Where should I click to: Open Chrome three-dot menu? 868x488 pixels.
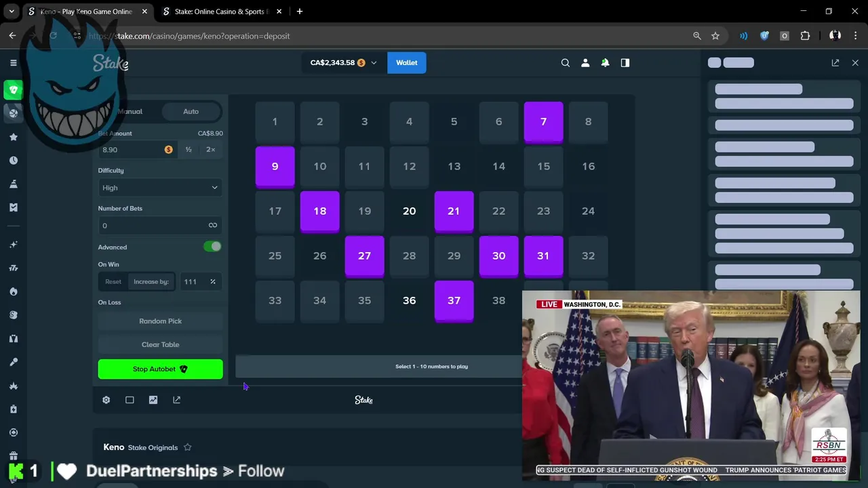pyautogui.click(x=855, y=36)
